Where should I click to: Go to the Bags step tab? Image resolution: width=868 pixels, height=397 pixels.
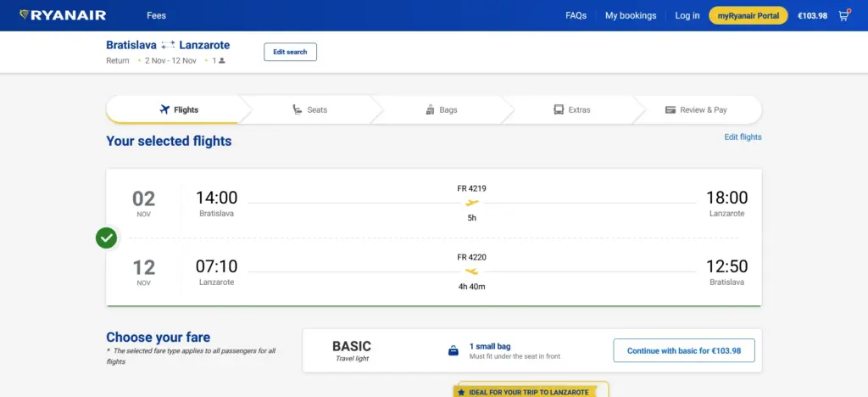pyautogui.click(x=441, y=109)
